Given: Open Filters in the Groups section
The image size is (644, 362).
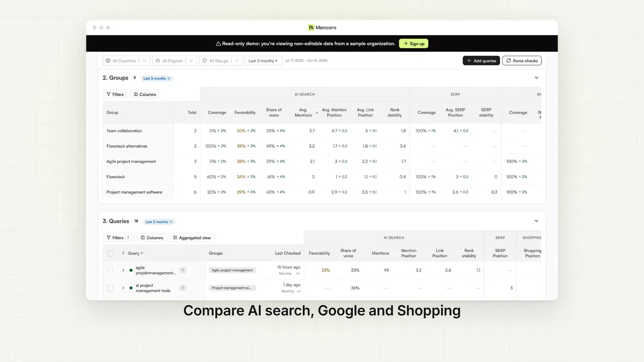Looking at the screenshot, I should (x=115, y=95).
